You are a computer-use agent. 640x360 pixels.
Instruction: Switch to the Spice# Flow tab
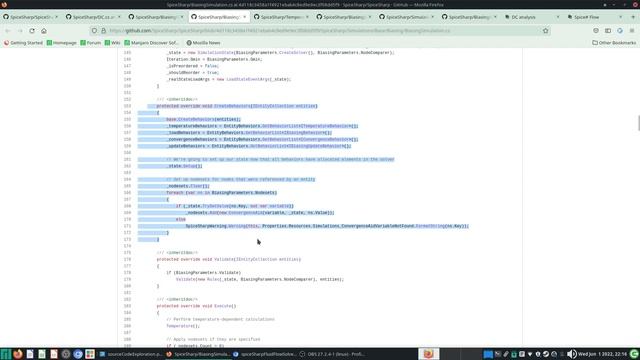pyautogui.click(x=595, y=17)
